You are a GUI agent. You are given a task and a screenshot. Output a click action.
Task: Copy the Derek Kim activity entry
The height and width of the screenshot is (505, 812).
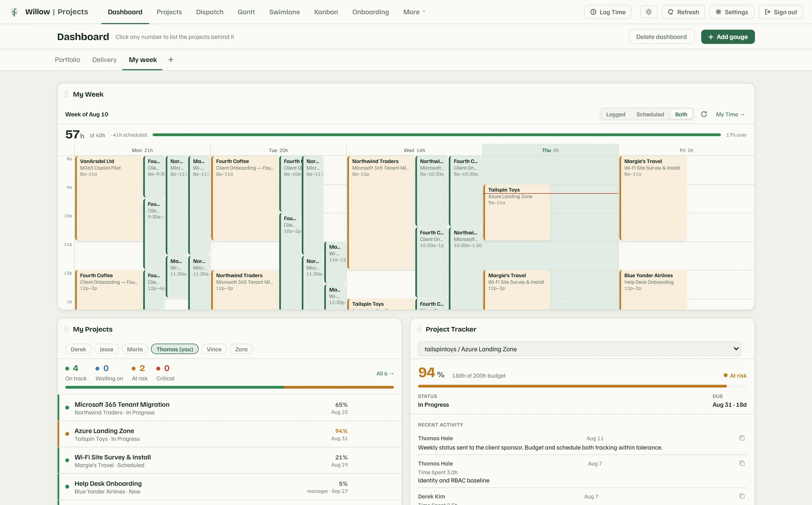coord(742,496)
